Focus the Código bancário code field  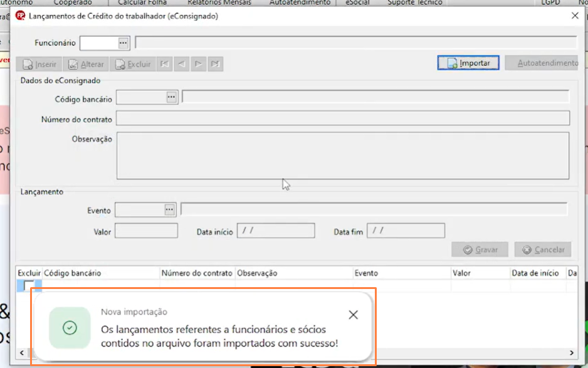tap(142, 97)
